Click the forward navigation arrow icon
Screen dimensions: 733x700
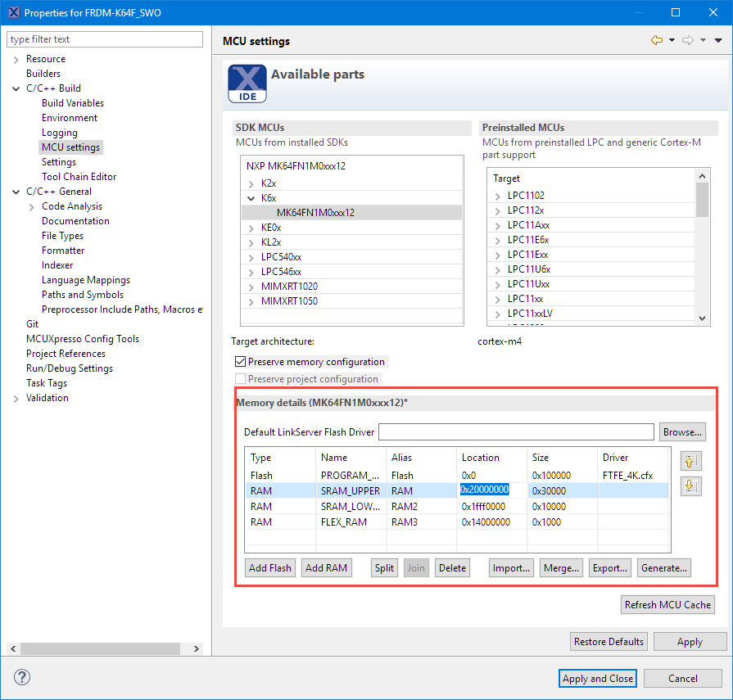[688, 40]
